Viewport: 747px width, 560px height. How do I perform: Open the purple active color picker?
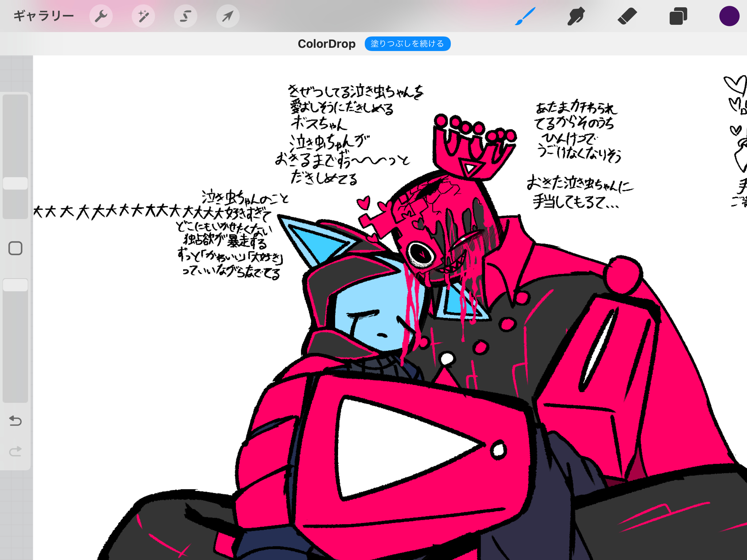(729, 16)
